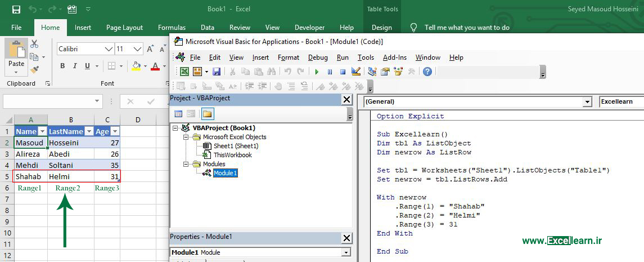Click Insert UserForm icon in VBA toolbar

(x=197, y=72)
